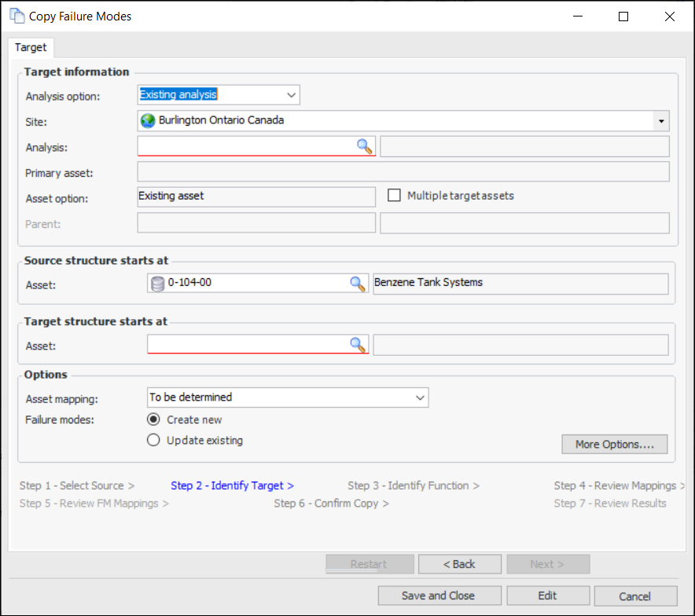Open the Analysis option dropdown
The image size is (695, 616).
pos(291,95)
